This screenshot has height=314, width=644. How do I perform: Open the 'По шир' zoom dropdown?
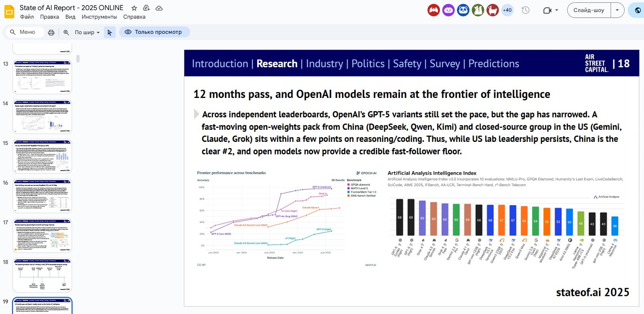pyautogui.click(x=87, y=32)
